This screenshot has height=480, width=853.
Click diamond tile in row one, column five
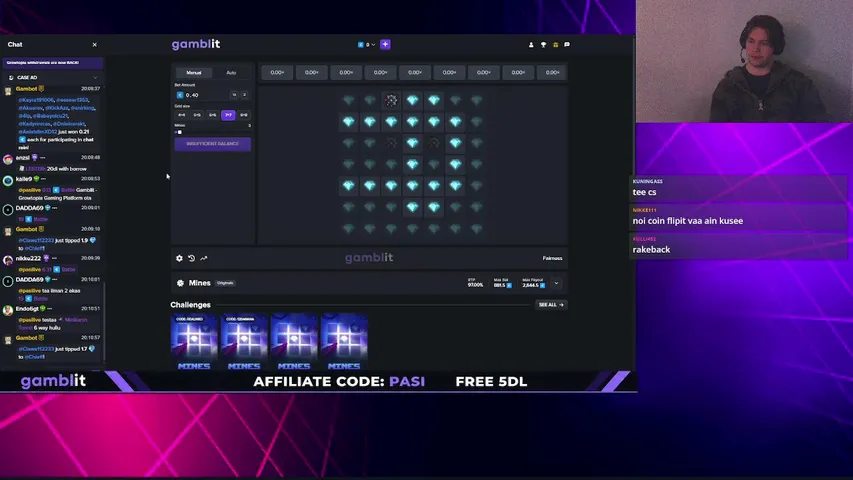(x=434, y=100)
